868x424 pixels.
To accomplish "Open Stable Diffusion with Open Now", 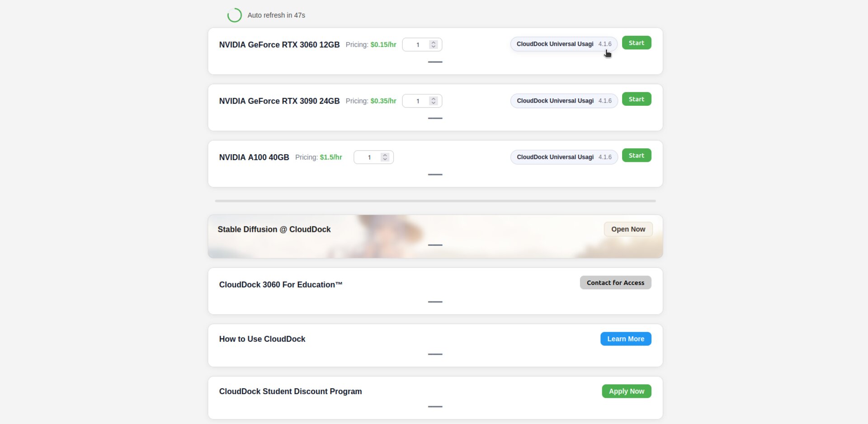I will point(628,229).
